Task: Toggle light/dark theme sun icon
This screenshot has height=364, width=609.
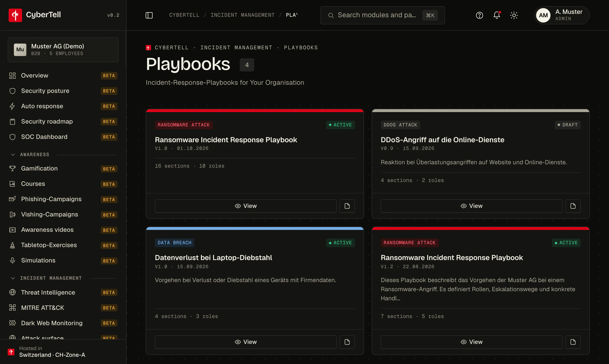Action: point(514,15)
